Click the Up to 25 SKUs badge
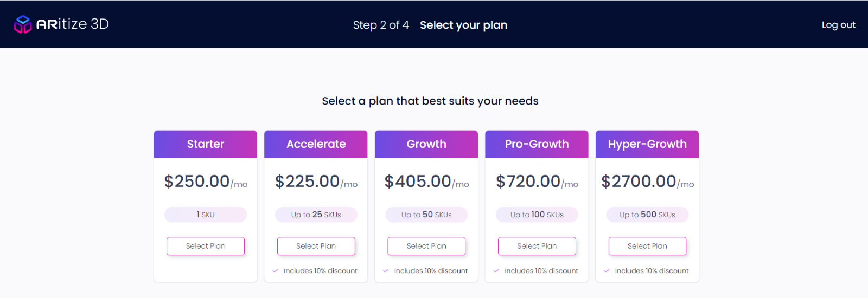868x298 pixels. pos(316,215)
